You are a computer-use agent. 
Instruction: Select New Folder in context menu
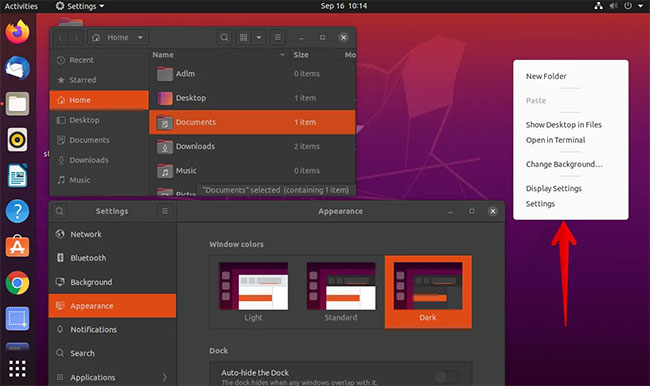click(546, 76)
